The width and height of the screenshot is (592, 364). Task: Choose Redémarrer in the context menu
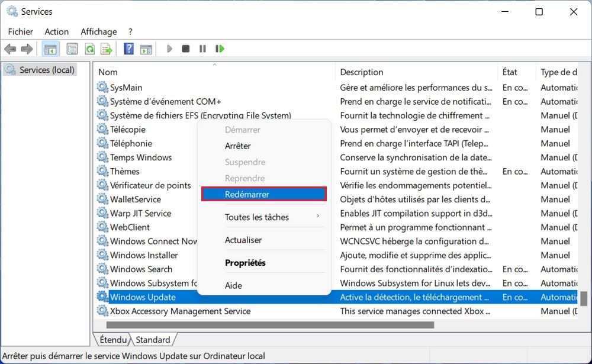pos(264,194)
